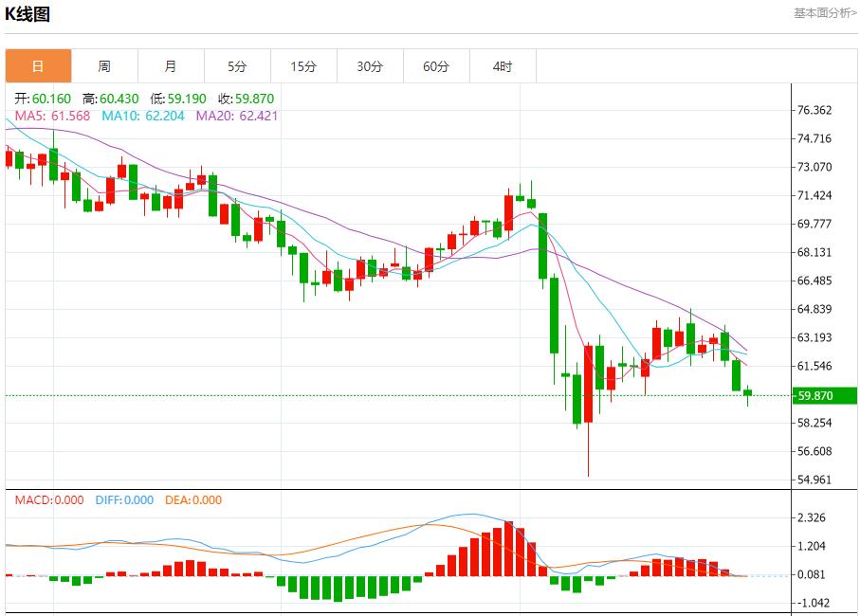Select the 日 daily chart tab
This screenshot has width=860, height=616.
coord(38,66)
